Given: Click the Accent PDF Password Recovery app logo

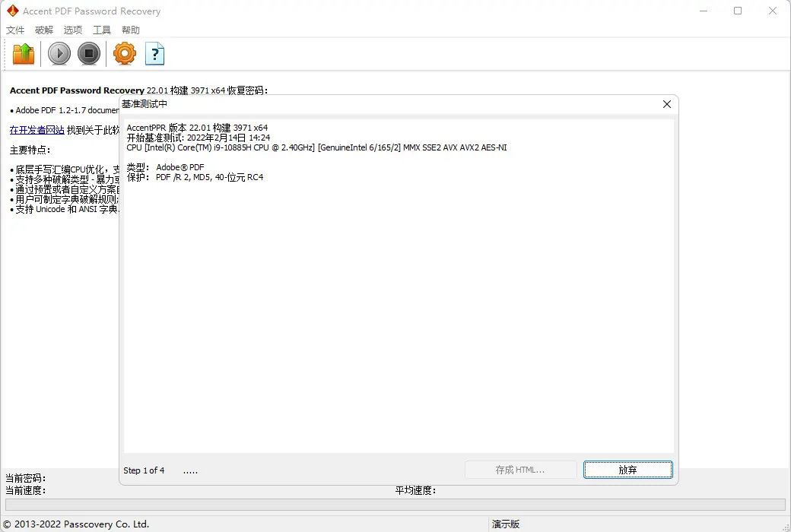Looking at the screenshot, I should pyautogui.click(x=13, y=11).
